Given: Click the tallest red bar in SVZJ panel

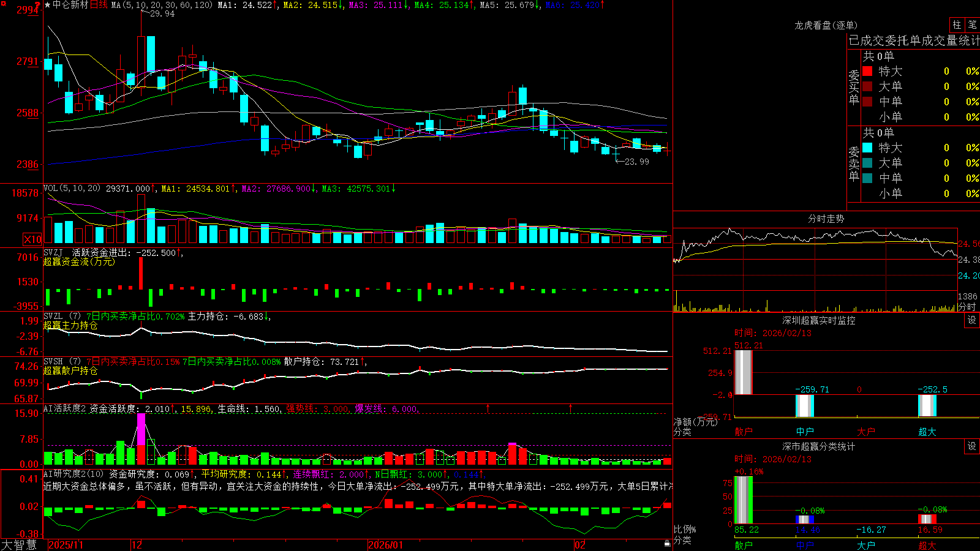Looking at the screenshot, I should (x=141, y=273).
